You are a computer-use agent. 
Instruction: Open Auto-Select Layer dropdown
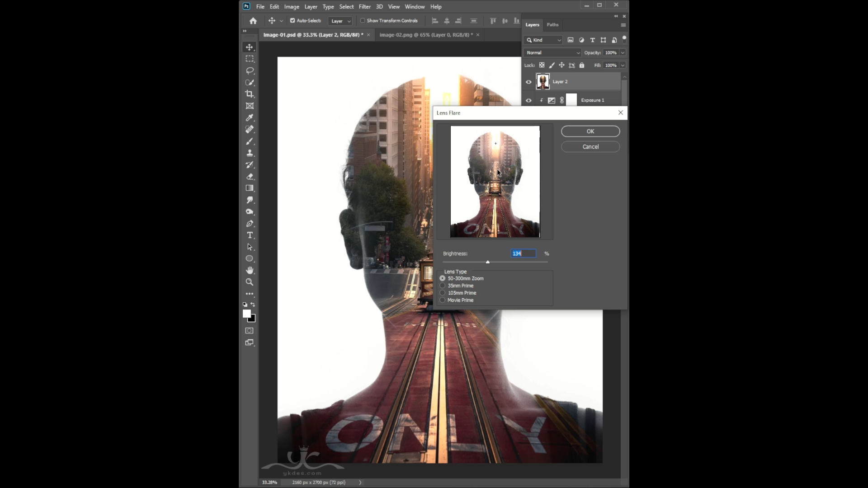pos(340,21)
